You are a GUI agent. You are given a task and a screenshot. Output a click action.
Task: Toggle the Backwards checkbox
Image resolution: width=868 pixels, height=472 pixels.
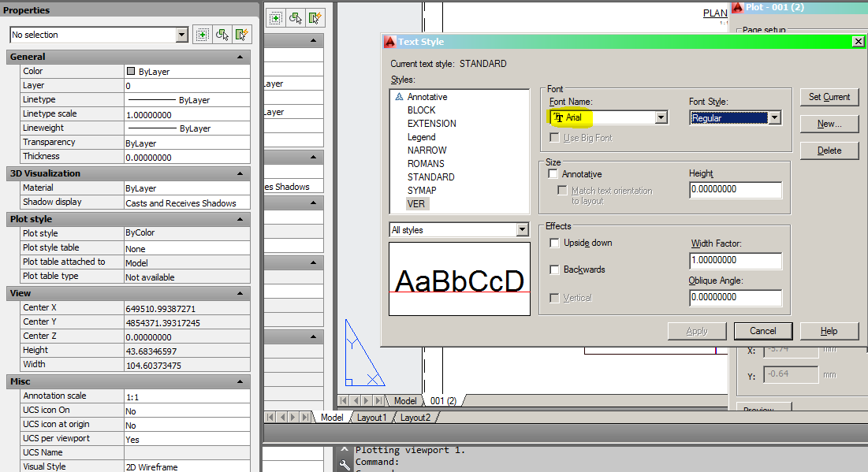click(x=554, y=269)
